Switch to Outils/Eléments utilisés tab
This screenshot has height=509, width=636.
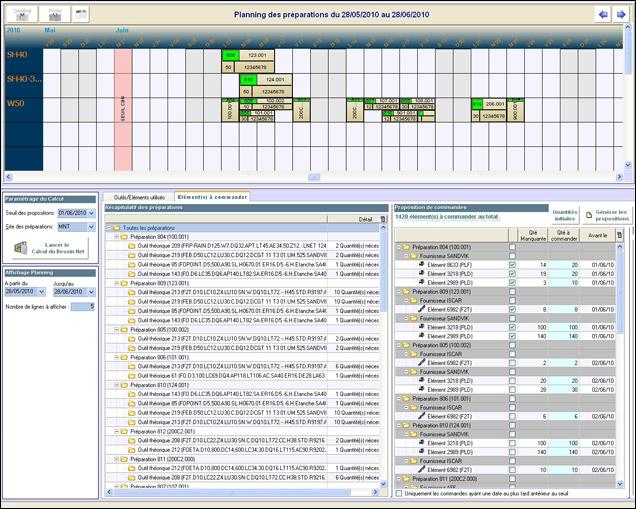click(139, 198)
